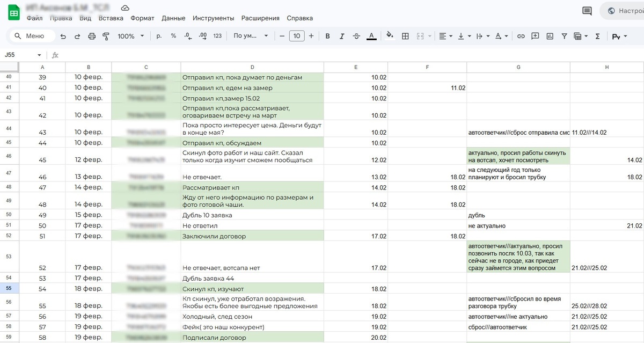
Task: Open the text color picker
Action: pyautogui.click(x=371, y=36)
